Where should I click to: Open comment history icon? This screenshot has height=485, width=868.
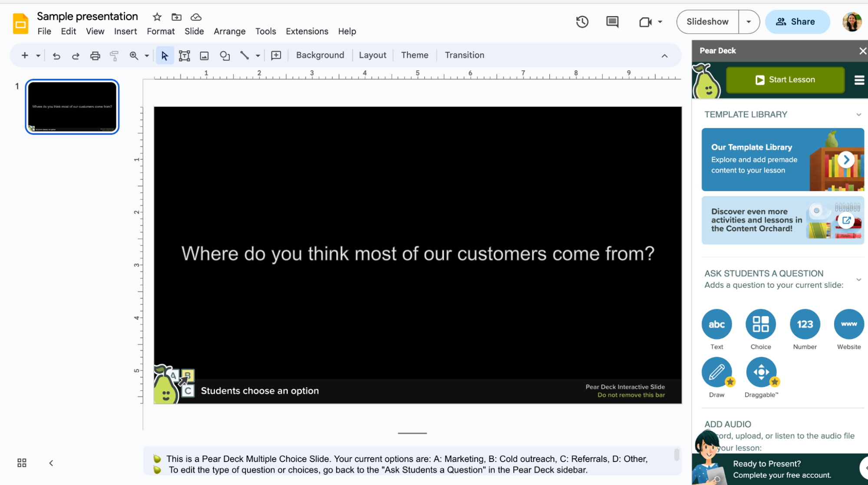click(x=612, y=22)
